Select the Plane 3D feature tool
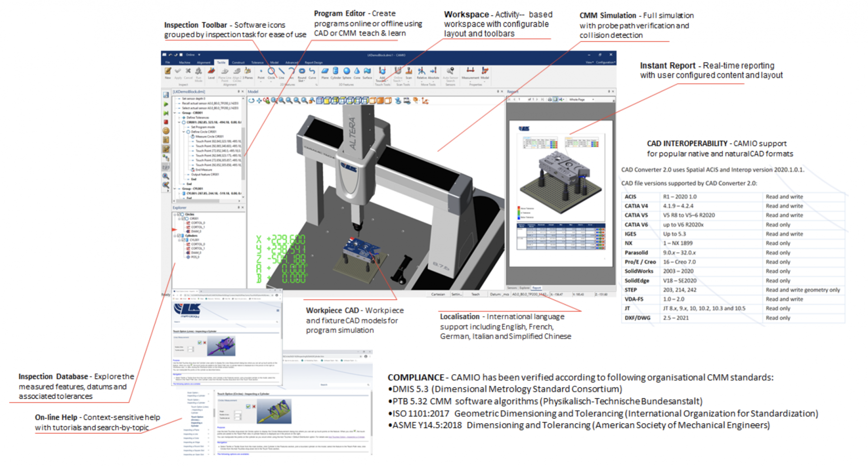This screenshot has height=466, width=868. pos(325,72)
